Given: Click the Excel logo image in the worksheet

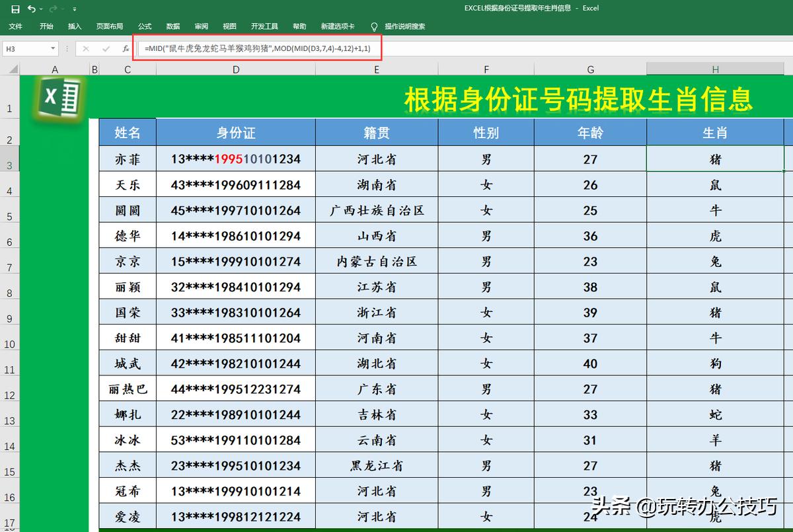Looking at the screenshot, I should [58, 98].
